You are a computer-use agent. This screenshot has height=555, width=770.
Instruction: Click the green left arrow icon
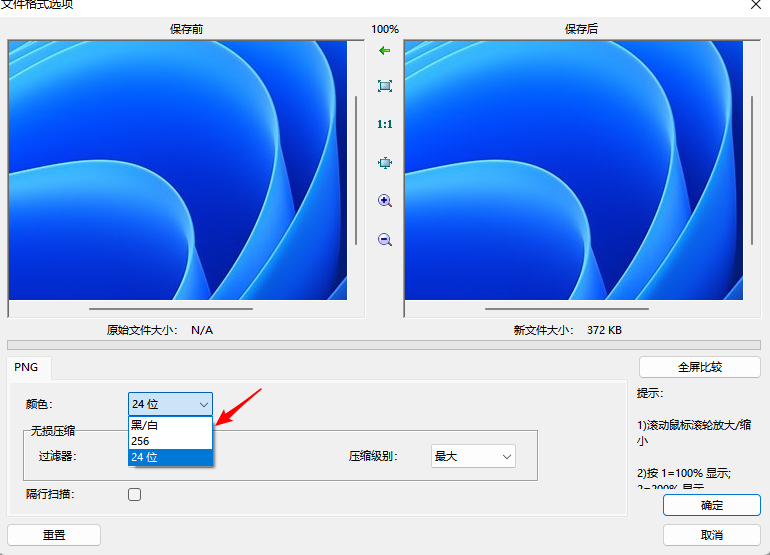click(385, 51)
